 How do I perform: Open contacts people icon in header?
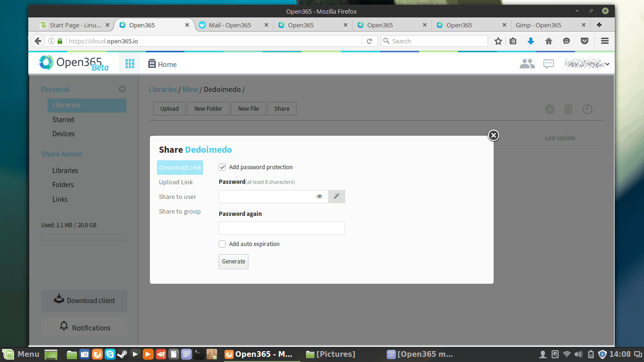[527, 64]
